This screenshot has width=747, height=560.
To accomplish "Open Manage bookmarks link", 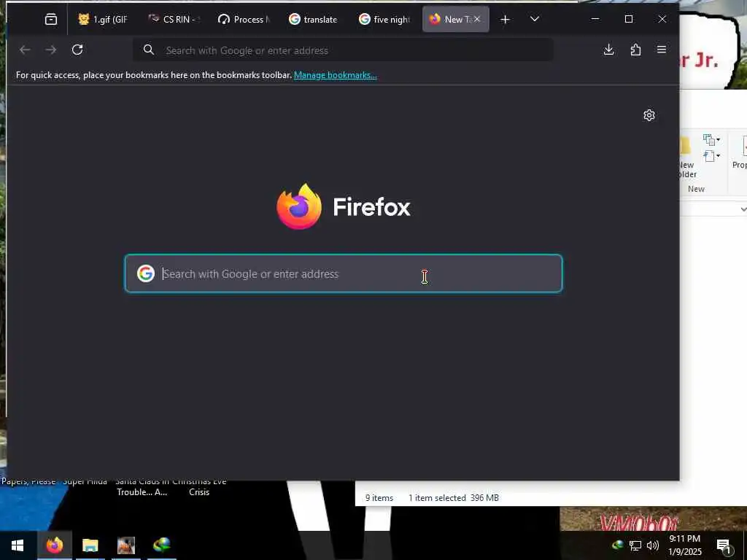I will 336,75.
